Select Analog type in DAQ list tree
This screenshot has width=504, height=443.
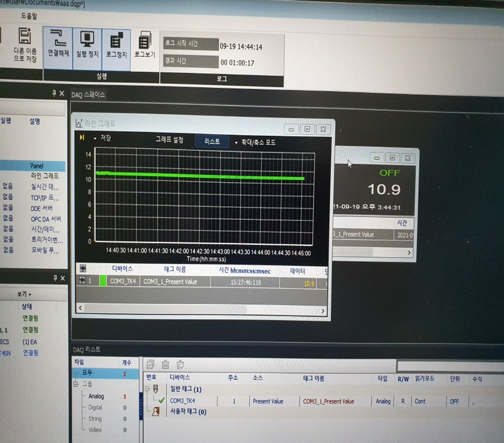tap(96, 396)
